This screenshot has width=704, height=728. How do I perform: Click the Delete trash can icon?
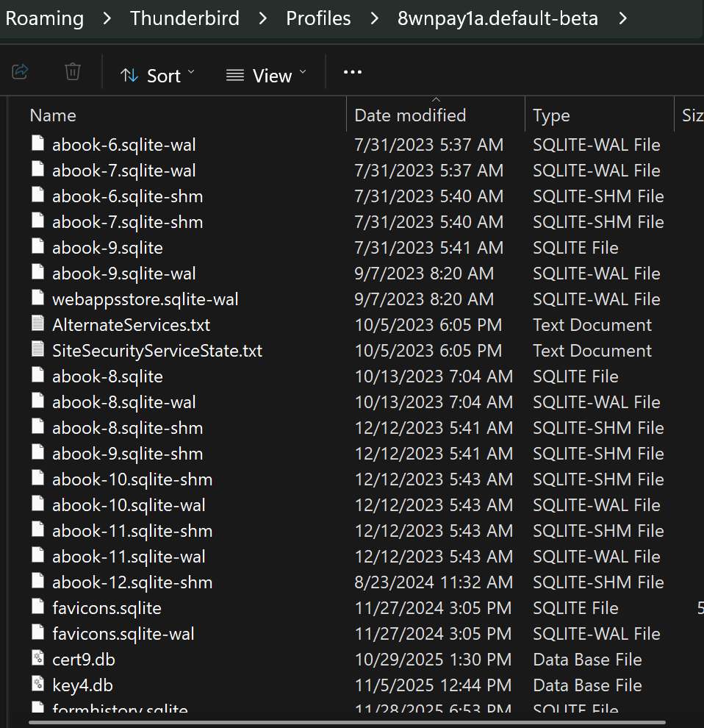tap(73, 72)
